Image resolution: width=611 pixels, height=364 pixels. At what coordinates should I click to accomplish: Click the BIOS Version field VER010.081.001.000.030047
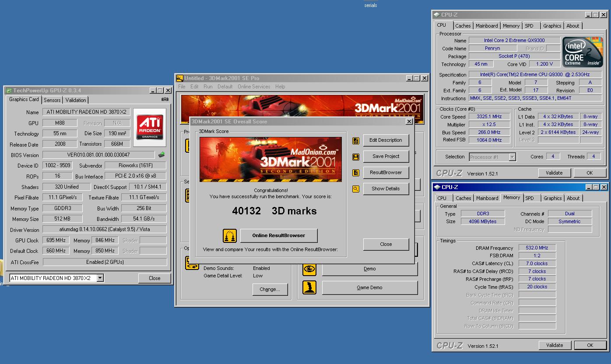point(98,155)
